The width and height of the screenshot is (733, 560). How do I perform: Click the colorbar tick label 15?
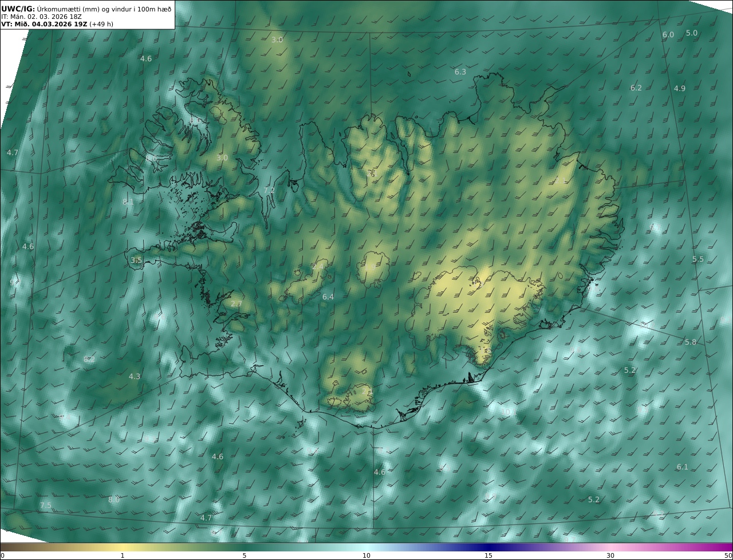click(488, 555)
